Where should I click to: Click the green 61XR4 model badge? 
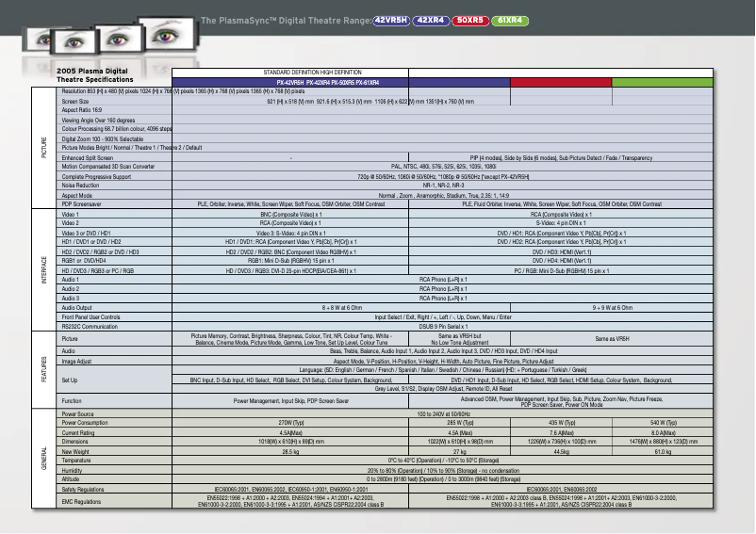[510, 20]
